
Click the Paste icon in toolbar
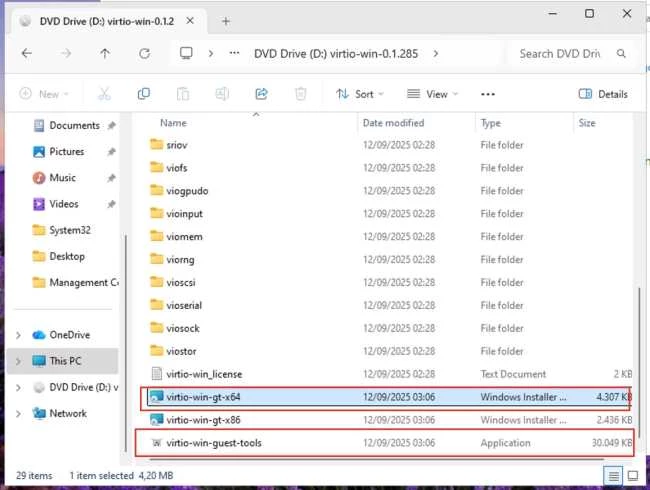[182, 94]
